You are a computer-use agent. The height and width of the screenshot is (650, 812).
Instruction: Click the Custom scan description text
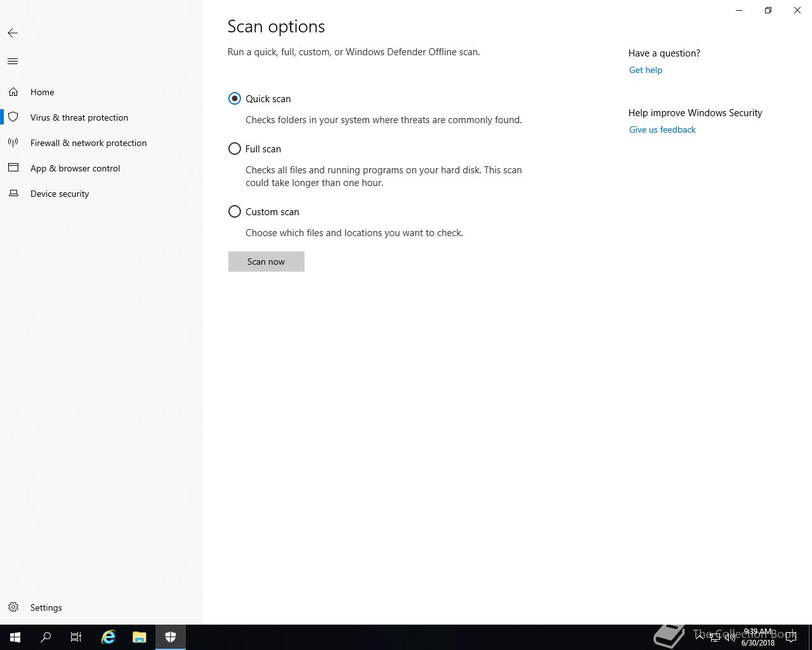[354, 233]
